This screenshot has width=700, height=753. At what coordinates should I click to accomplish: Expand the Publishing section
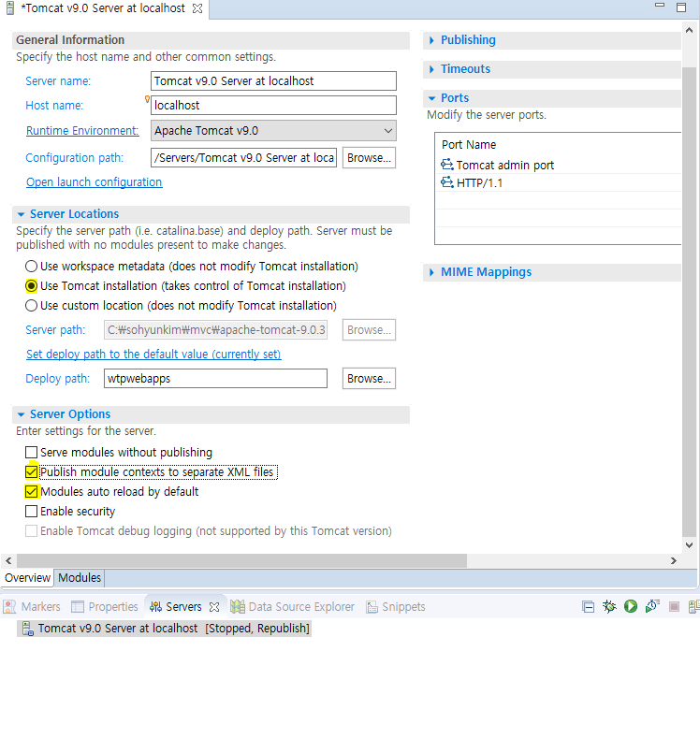(x=431, y=40)
